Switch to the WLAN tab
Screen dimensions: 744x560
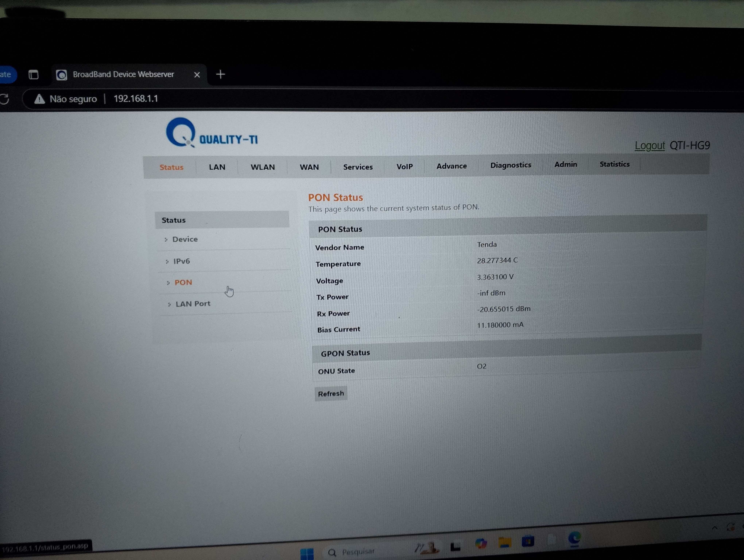click(262, 167)
